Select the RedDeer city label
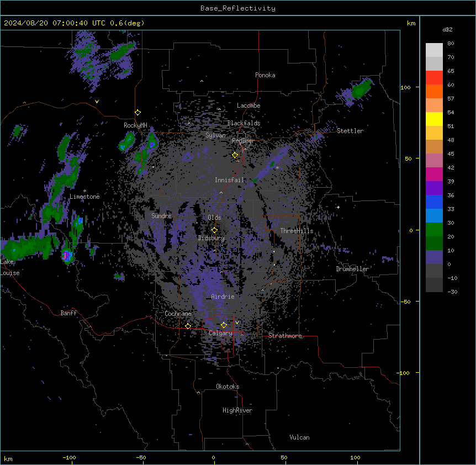The height and width of the screenshot is (465, 476). coord(243,141)
